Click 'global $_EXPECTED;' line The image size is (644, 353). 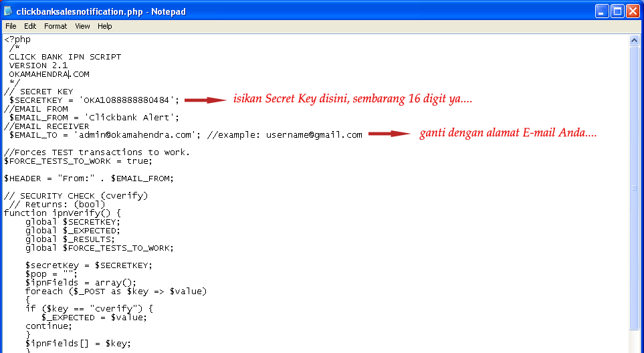click(x=73, y=231)
